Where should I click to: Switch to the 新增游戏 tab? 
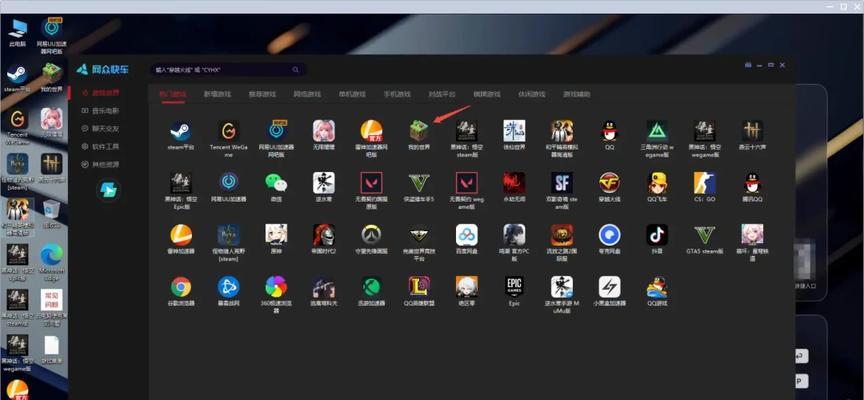pyautogui.click(x=217, y=94)
